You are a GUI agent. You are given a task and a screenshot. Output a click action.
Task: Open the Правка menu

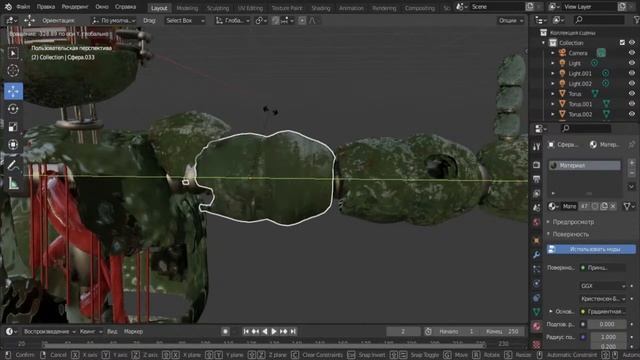(x=46, y=7)
